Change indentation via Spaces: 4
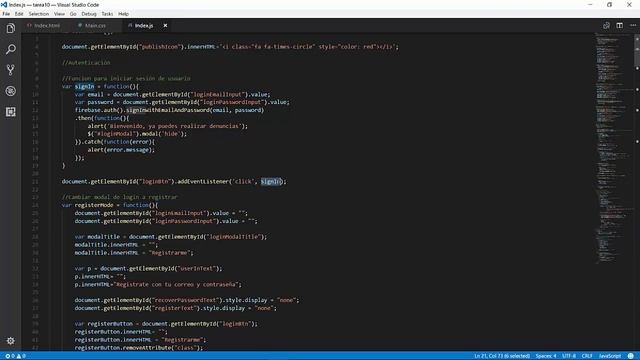Viewport: 640px width, 360px height. pyautogui.click(x=546, y=356)
